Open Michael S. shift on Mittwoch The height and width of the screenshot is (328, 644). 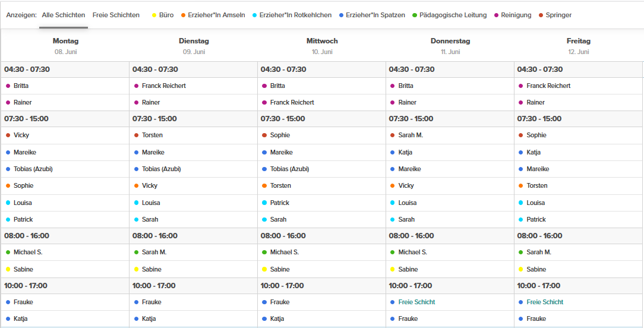point(284,252)
